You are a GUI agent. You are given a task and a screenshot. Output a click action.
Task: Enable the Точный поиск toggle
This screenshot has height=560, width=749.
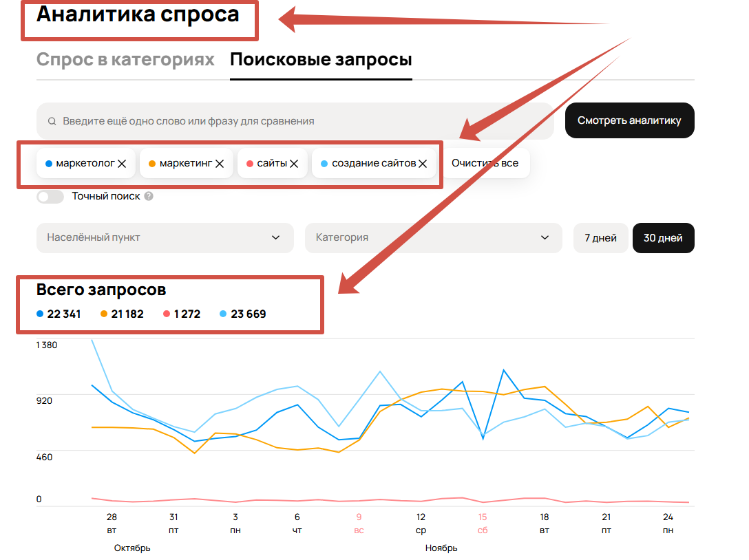pyautogui.click(x=50, y=197)
